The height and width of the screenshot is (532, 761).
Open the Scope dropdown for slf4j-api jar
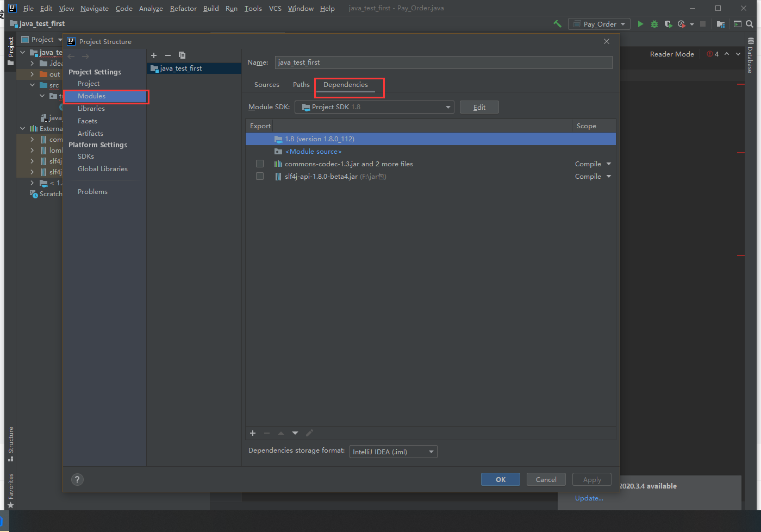(x=609, y=176)
